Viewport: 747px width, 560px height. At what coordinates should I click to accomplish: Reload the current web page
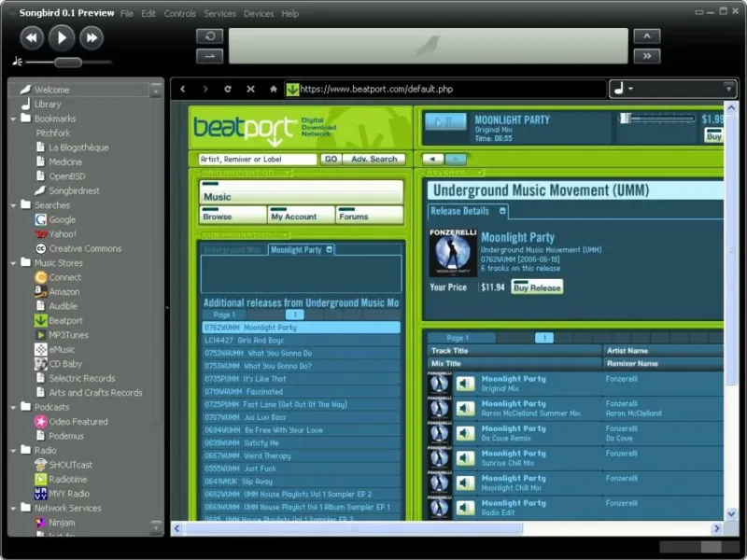click(x=228, y=89)
